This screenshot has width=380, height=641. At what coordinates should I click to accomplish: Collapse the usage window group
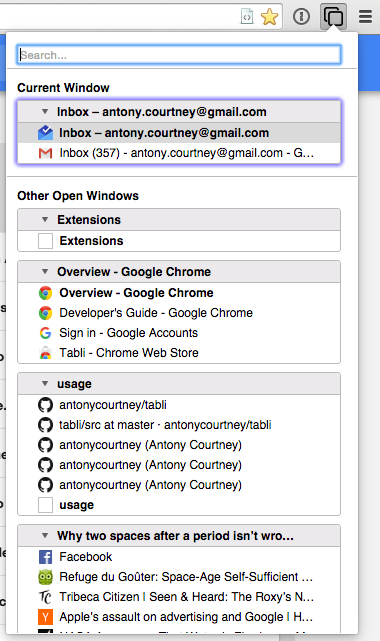click(45, 383)
